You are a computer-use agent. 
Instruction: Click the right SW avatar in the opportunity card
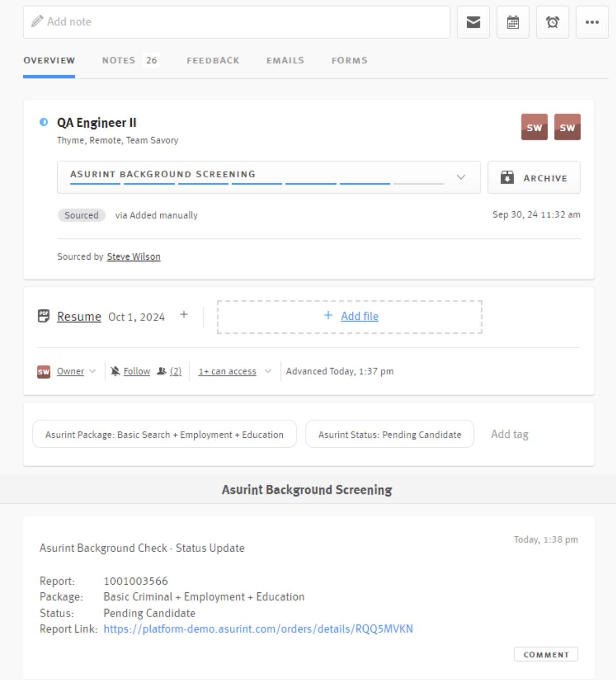pos(568,127)
